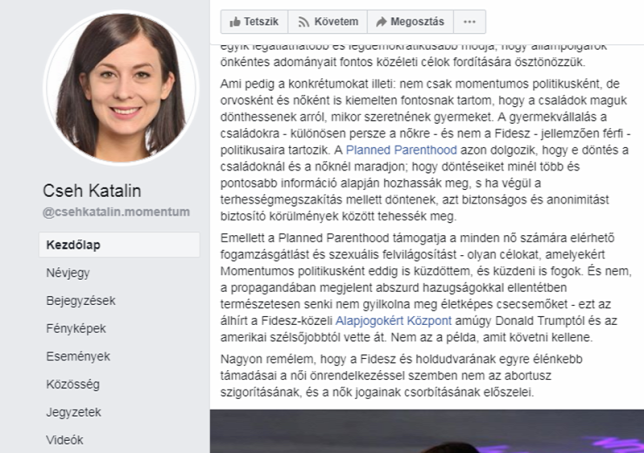Click the Megosztás share arrow icon

381,22
